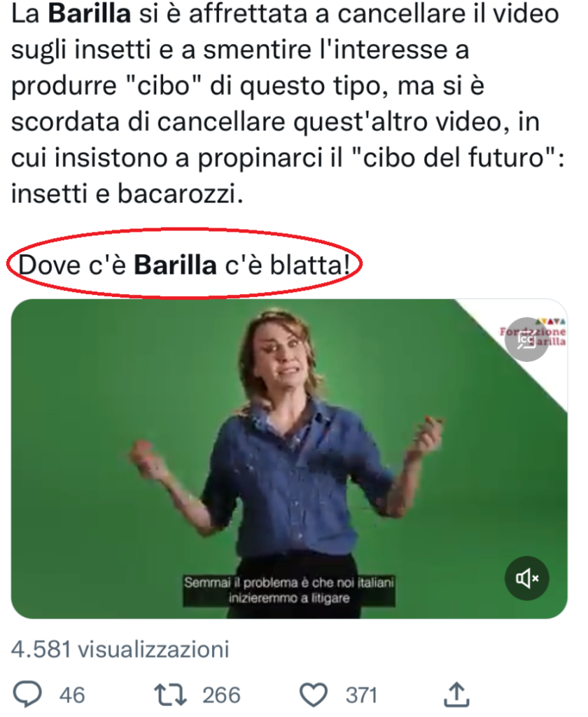Image resolution: width=588 pixels, height=717 pixels.
Task: Open the share upload arrow icon
Action: (x=456, y=694)
